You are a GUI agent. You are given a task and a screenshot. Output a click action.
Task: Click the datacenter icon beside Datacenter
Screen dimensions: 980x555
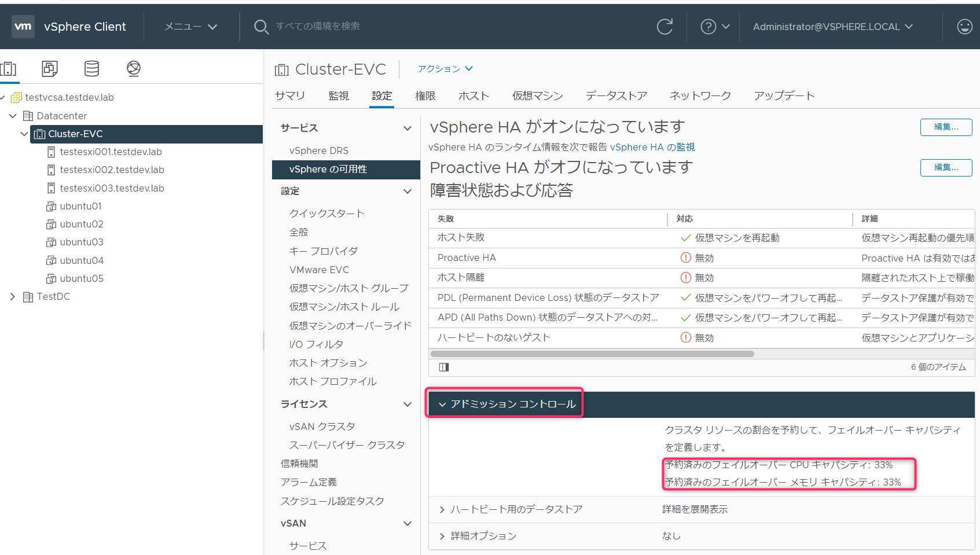[x=28, y=116]
